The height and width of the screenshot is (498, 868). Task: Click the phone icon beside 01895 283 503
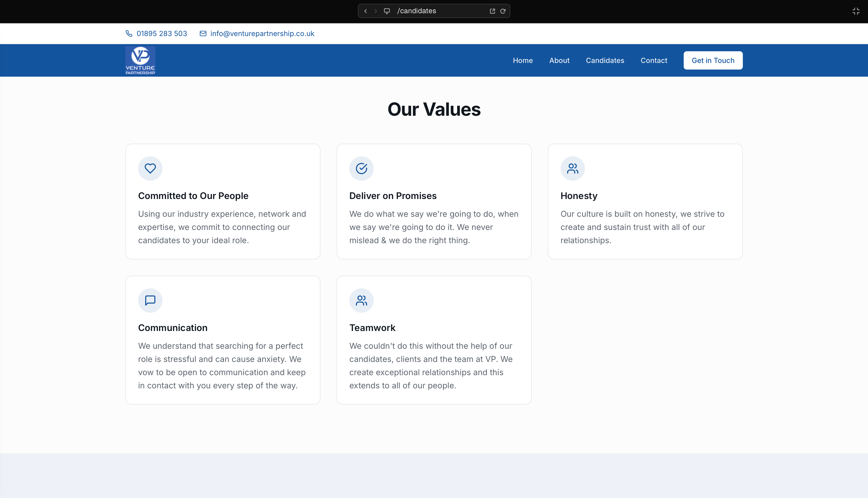point(129,33)
